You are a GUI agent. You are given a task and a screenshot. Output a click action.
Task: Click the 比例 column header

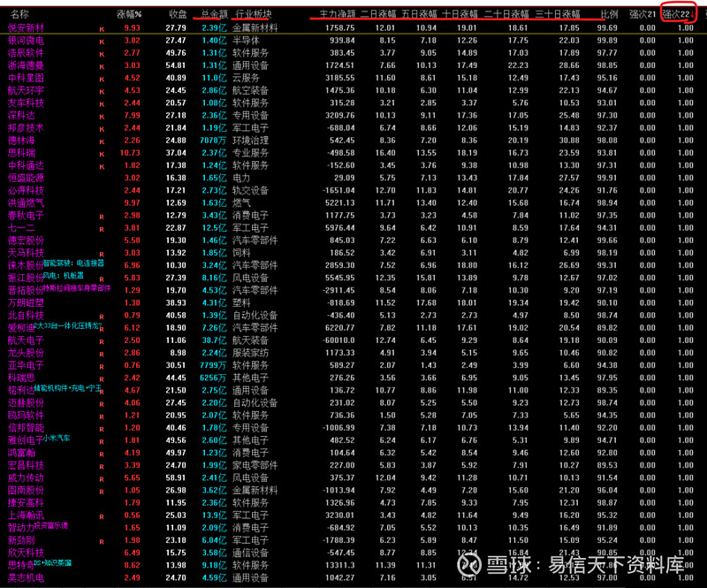pos(609,14)
